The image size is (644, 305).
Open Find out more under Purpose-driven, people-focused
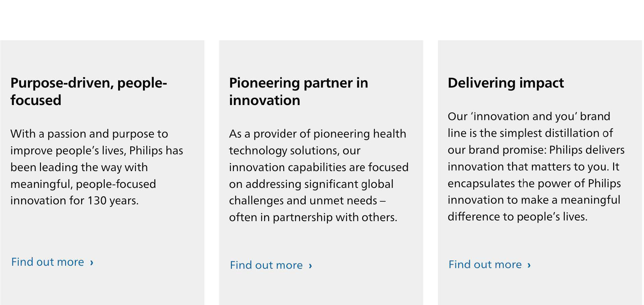coord(48,262)
